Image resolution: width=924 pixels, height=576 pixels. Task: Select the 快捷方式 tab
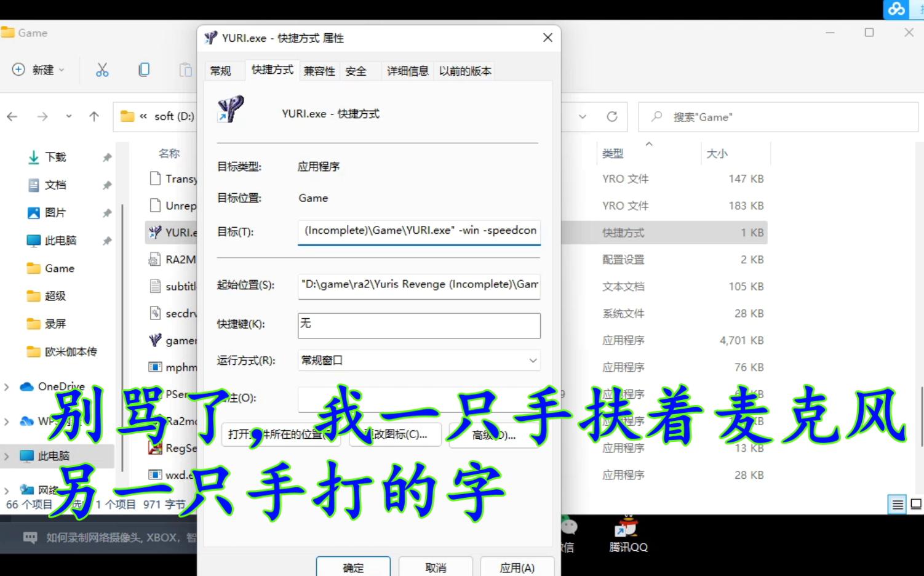(x=273, y=70)
